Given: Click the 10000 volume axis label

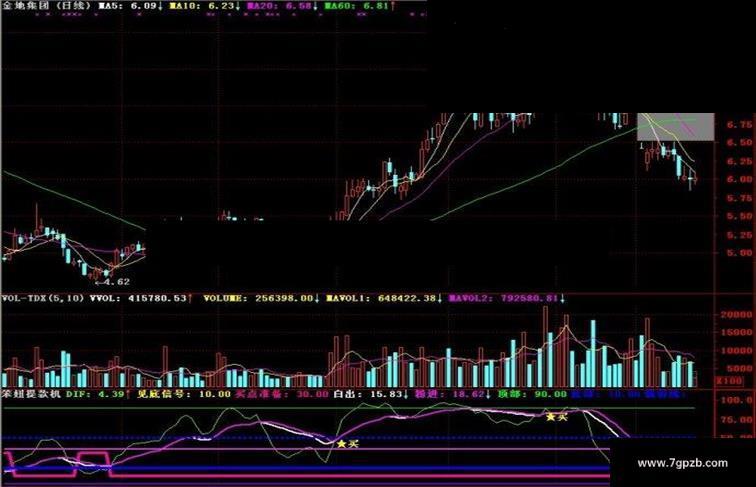Looking at the screenshot, I should 736,351.
